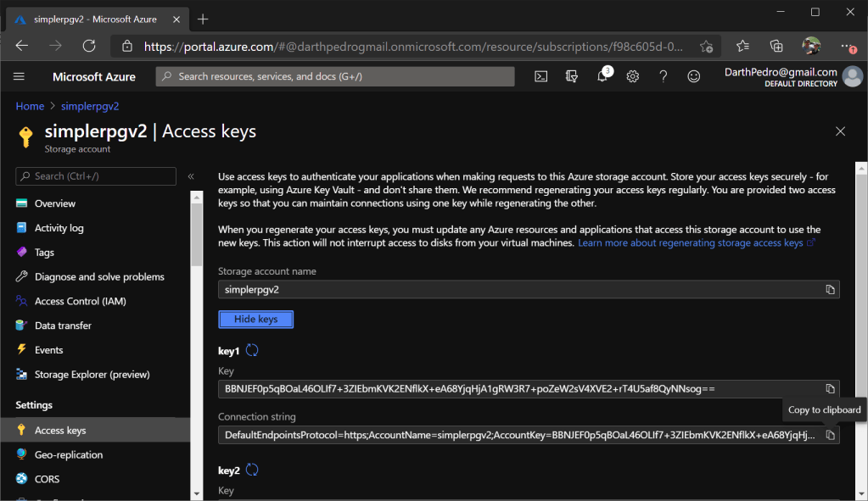Viewport: 868px width, 501px height.
Task: Select Activity log in the sidebar
Action: [x=59, y=228]
